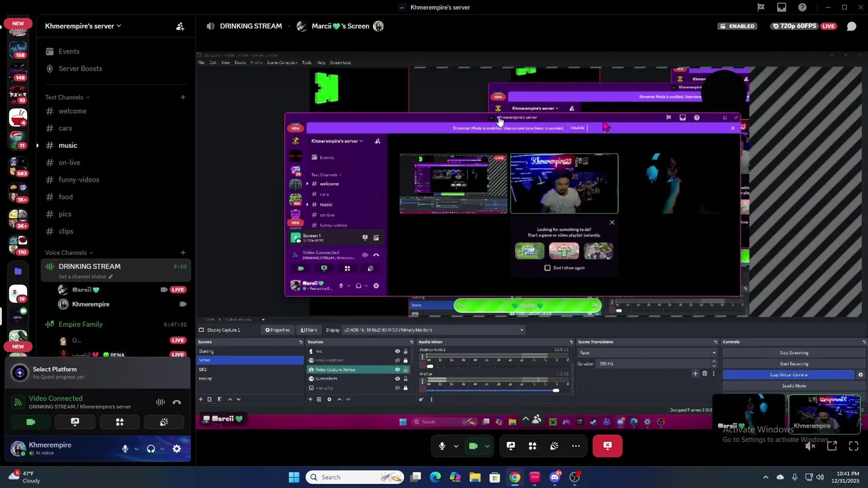Click create channel plus next to Text Channels
The image size is (868, 488).
point(182,97)
